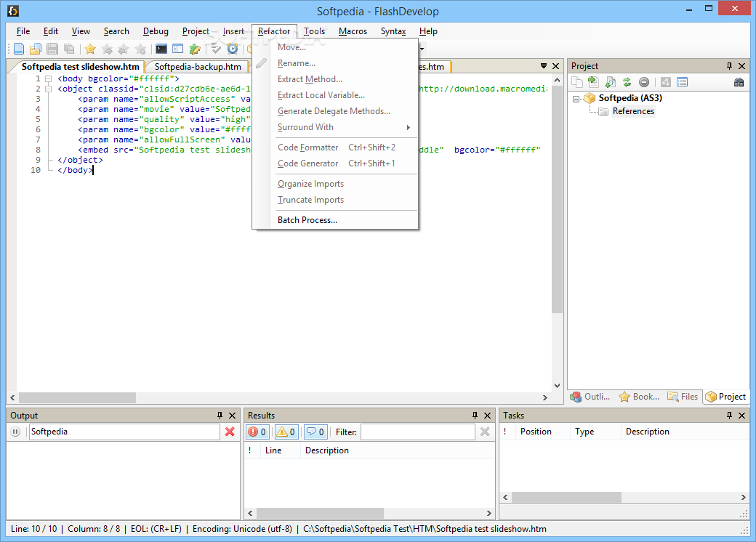
Task: Toggle messages filter button showing 0
Action: pyautogui.click(x=315, y=432)
